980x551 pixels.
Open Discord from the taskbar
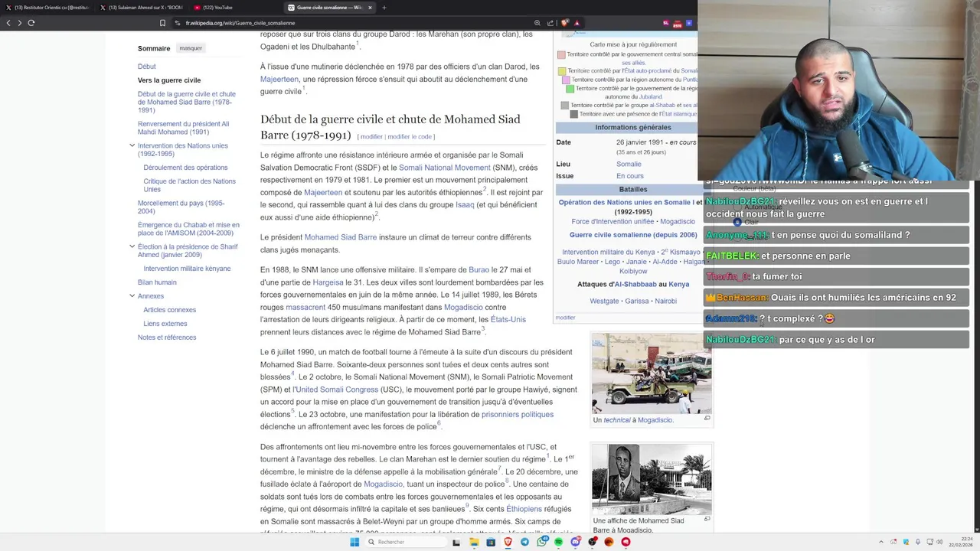coord(575,542)
